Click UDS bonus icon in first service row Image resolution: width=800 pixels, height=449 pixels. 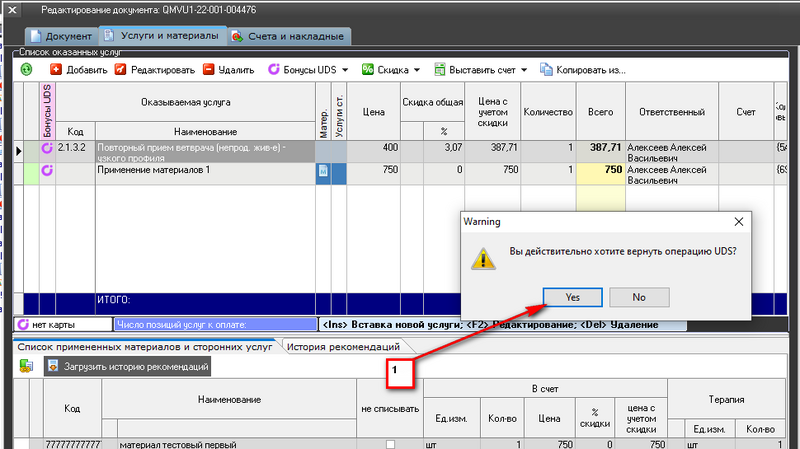tap(46, 149)
